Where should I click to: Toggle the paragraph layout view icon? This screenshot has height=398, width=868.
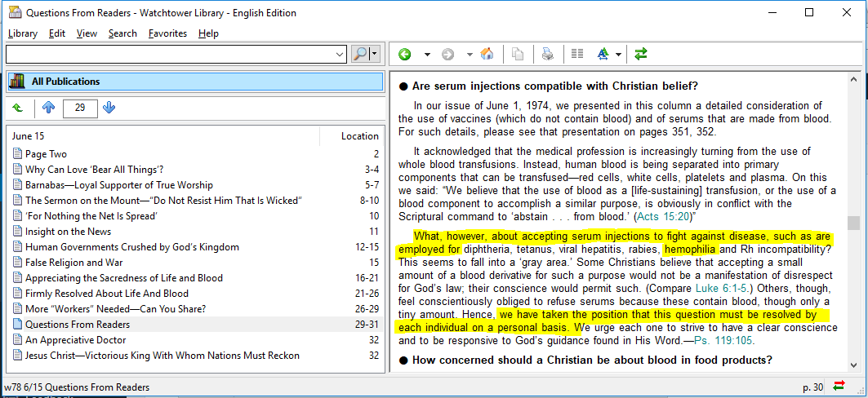pos(577,55)
